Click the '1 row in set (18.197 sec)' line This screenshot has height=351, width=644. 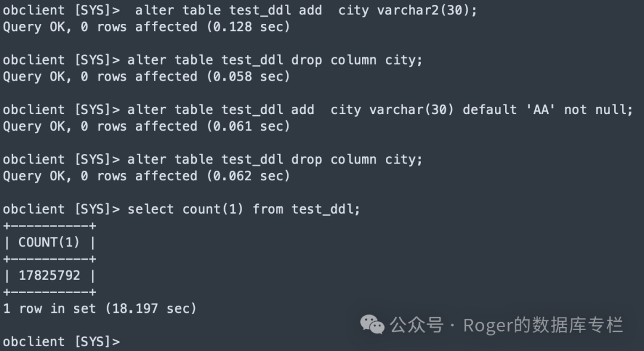tap(100, 308)
